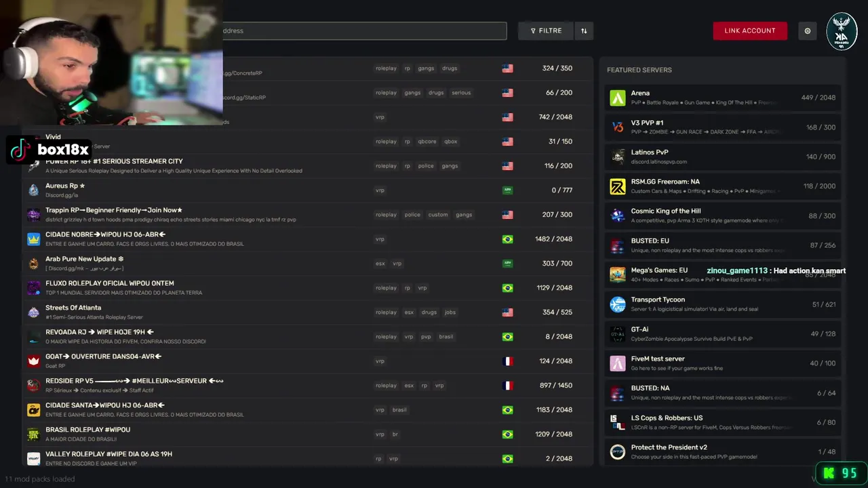
Task: Click 'serious' tag on 66 / 200 row
Action: pos(461,93)
